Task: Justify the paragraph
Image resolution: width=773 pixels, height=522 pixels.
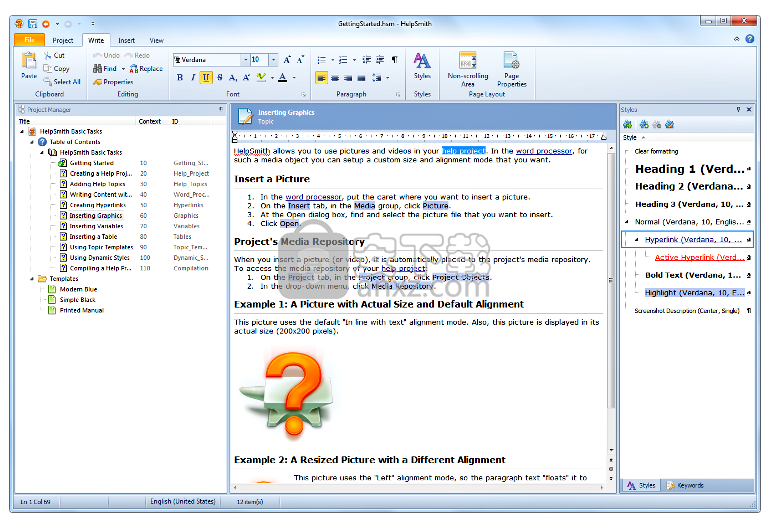Action: (x=361, y=78)
